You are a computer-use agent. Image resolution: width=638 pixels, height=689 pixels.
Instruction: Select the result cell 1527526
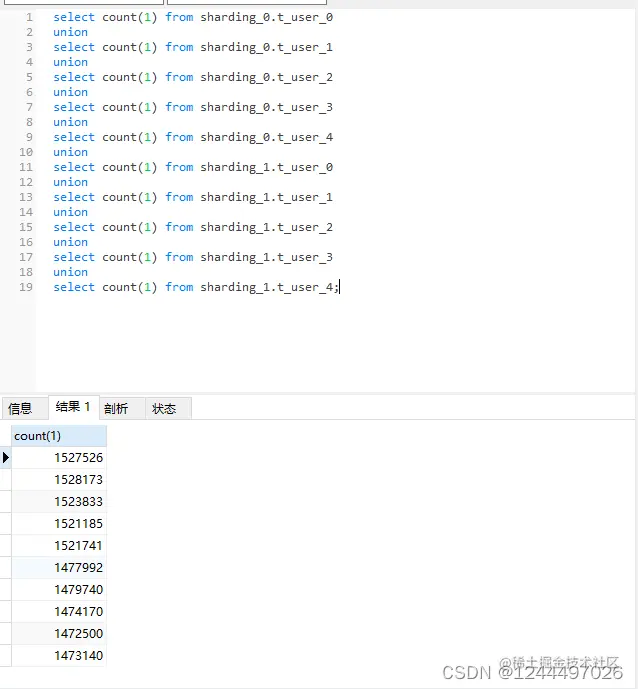tap(59, 457)
